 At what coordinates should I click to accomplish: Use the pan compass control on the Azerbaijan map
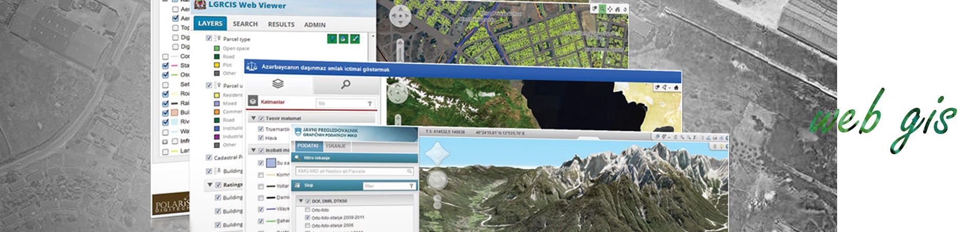[x=398, y=93]
